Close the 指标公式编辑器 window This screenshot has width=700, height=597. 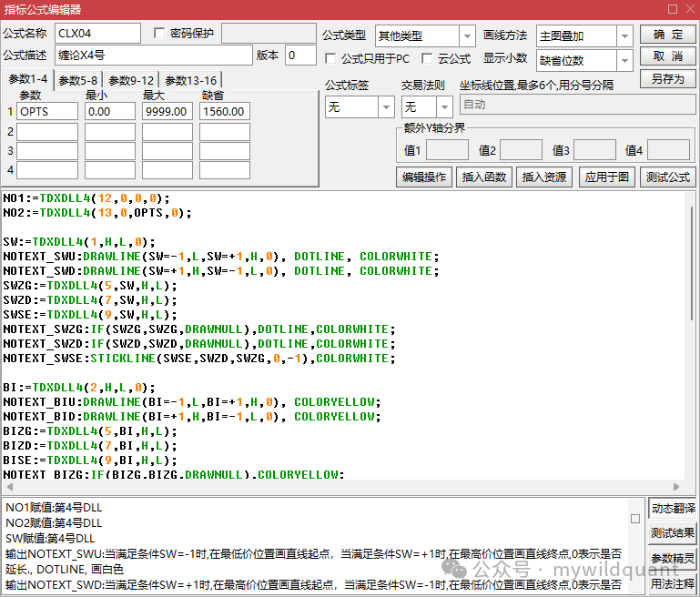coord(690,8)
